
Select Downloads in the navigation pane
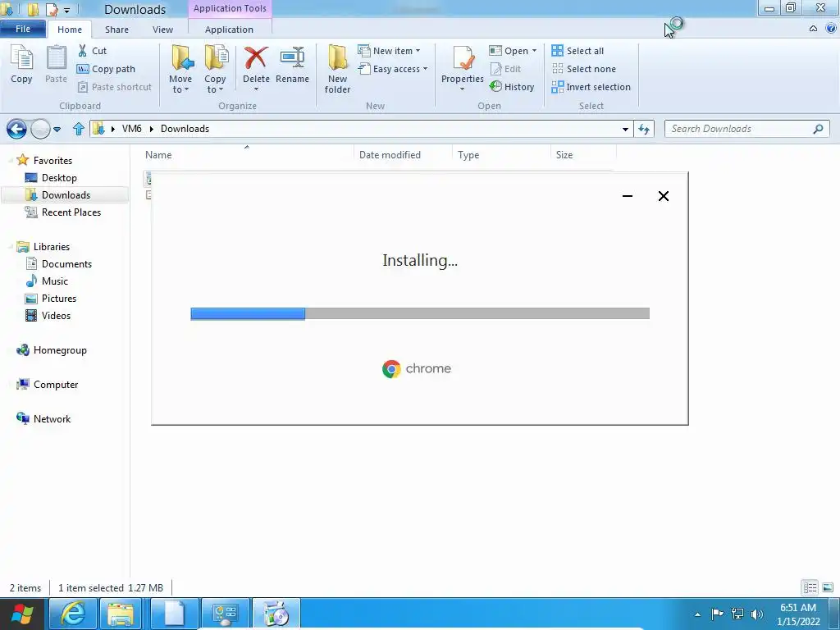pos(66,195)
